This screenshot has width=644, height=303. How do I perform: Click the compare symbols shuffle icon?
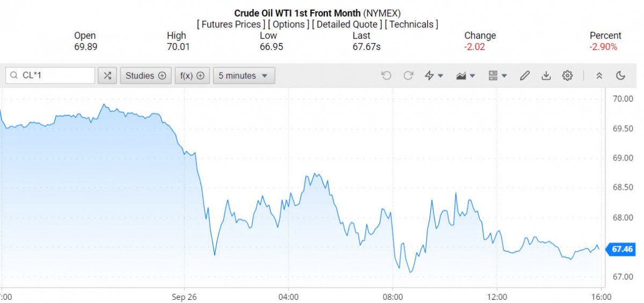click(x=107, y=76)
